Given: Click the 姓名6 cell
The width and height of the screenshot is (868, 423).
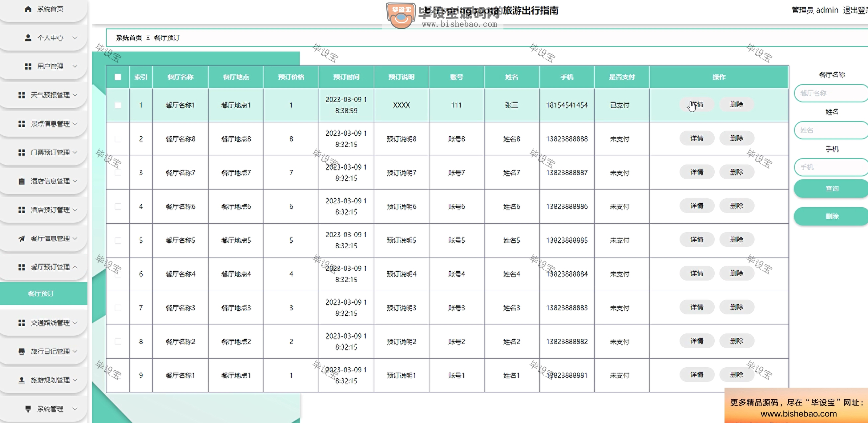Looking at the screenshot, I should click(x=511, y=206).
